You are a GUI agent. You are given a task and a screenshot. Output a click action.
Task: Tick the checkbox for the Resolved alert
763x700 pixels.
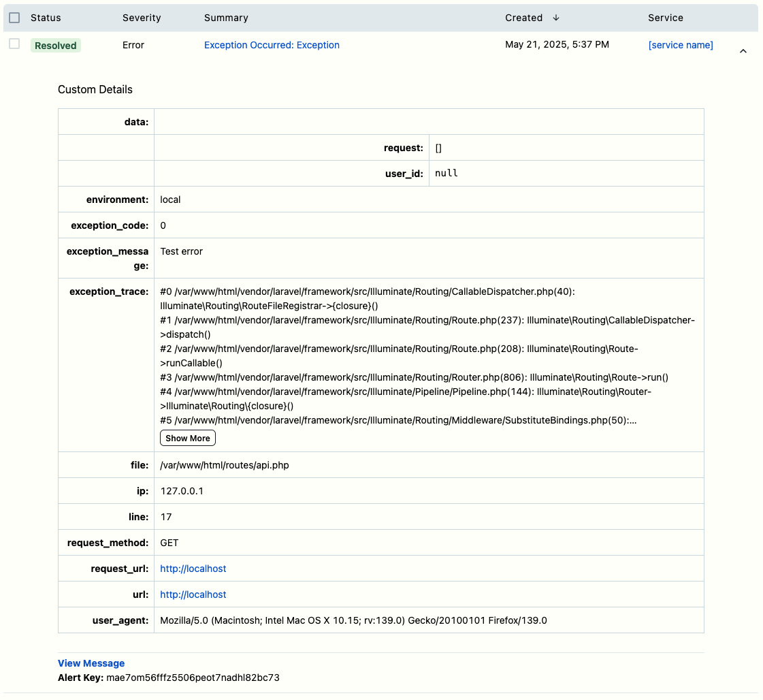coord(14,44)
